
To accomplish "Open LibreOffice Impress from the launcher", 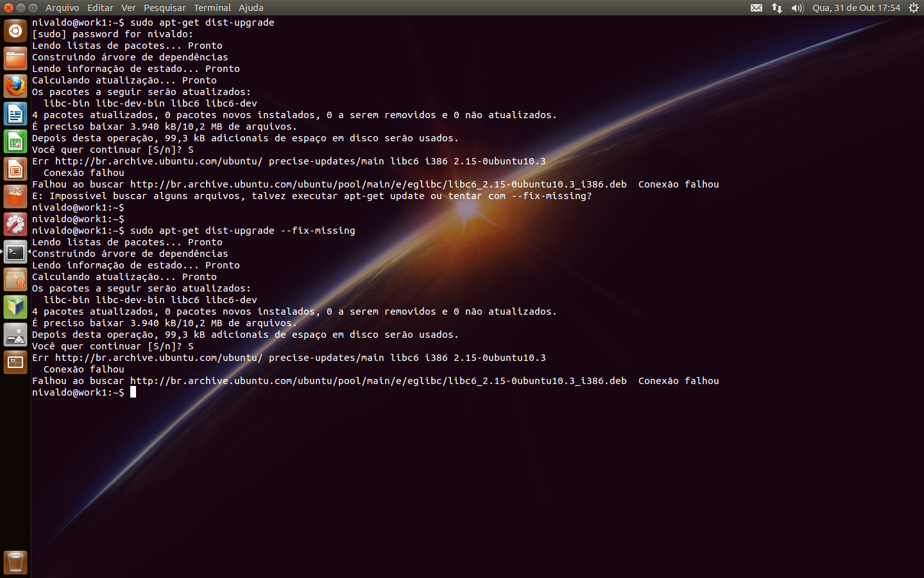I will (15, 169).
